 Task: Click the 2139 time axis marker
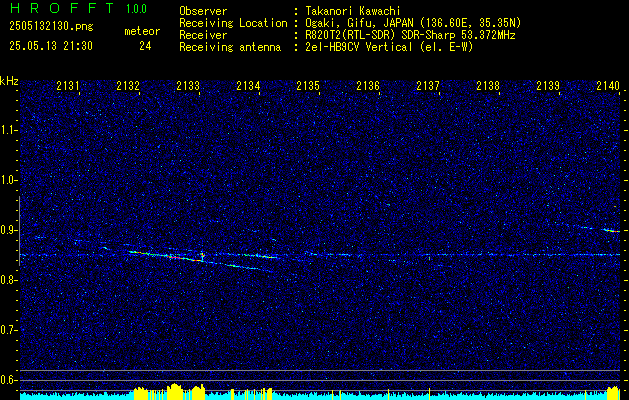[548, 85]
